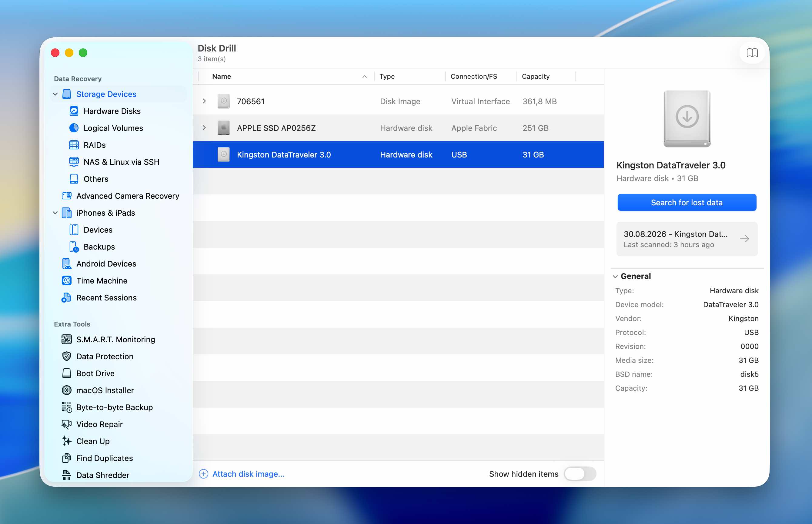The width and height of the screenshot is (812, 524).
Task: Click the Devices phone icon
Action: (x=74, y=230)
